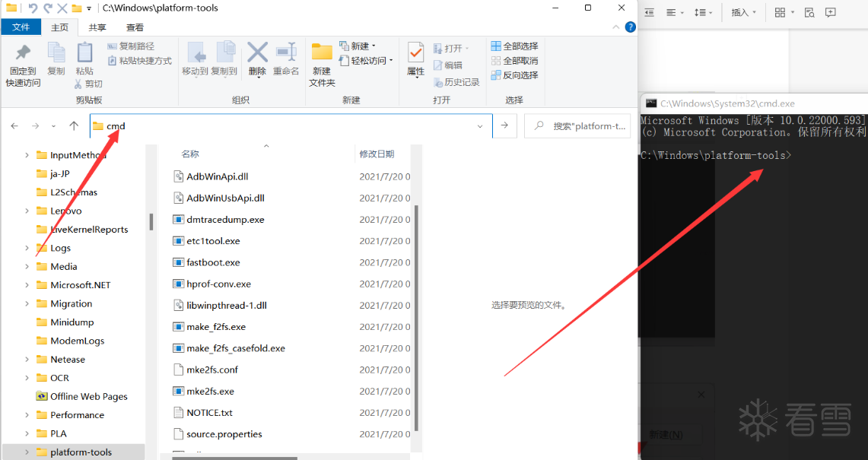
Task: Click the blue Help question mark icon
Action: tap(631, 27)
